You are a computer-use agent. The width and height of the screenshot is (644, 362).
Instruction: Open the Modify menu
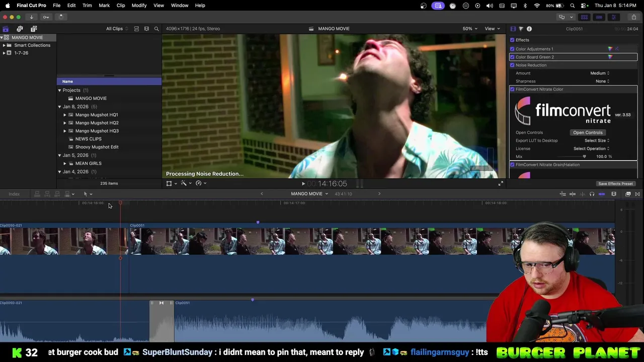139,6
